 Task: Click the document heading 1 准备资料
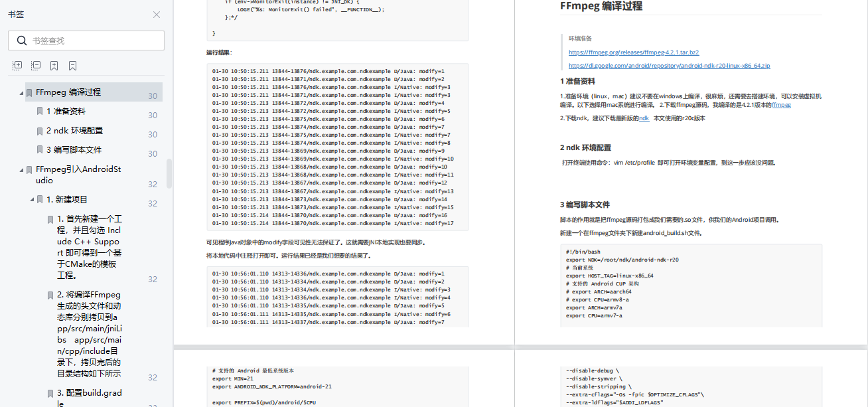[577, 82]
